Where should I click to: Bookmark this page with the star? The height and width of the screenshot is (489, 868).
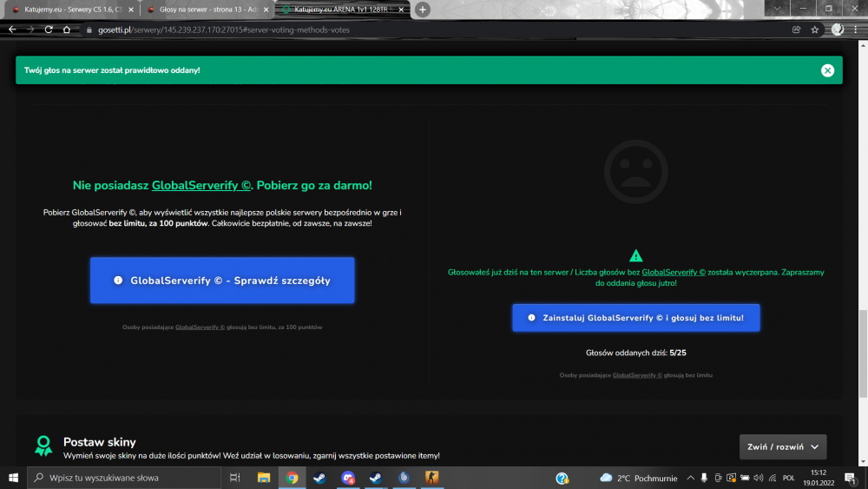point(814,30)
